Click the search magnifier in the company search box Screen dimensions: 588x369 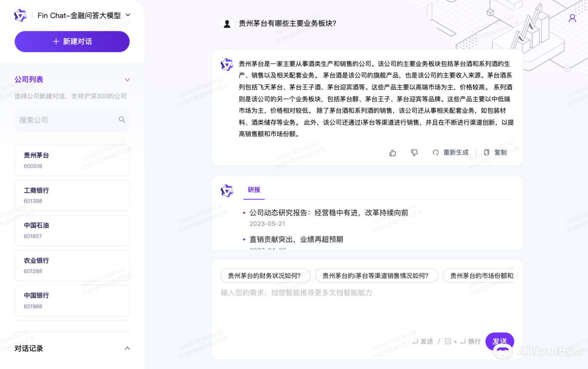pyautogui.click(x=122, y=120)
